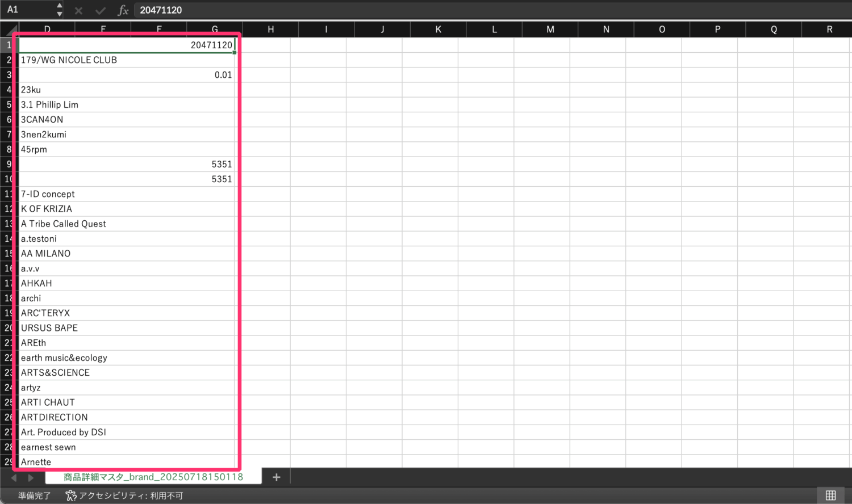Image resolution: width=852 pixels, height=504 pixels.
Task: Select column L header
Action: 494,30
